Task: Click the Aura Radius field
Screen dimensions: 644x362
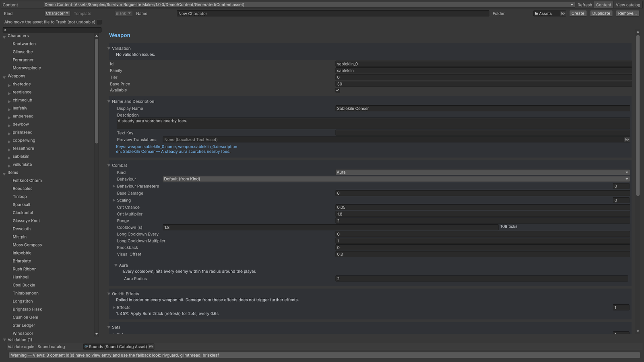Action: [481, 279]
